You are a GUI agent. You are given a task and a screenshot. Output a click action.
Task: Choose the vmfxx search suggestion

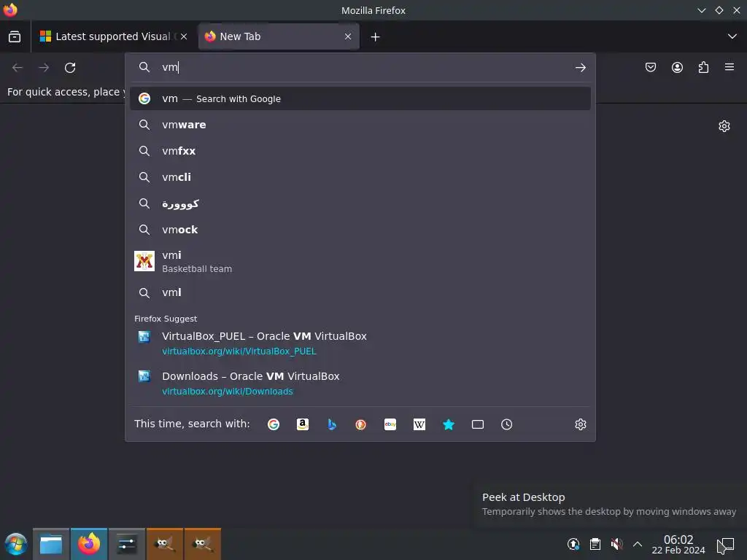tap(360, 151)
